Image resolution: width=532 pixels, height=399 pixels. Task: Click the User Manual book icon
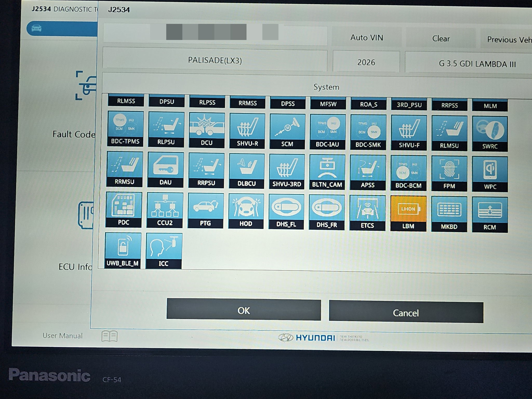(x=109, y=336)
